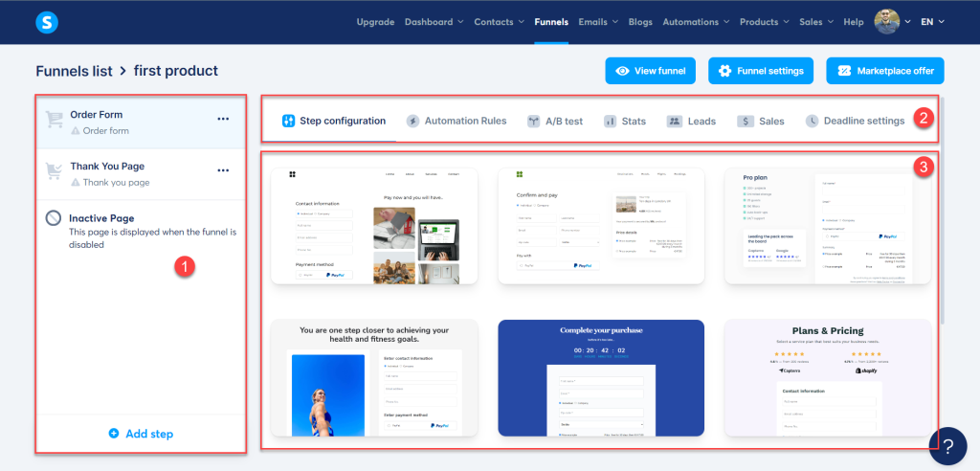980x471 pixels.
Task: Click the plus icon beside Add step
Action: coord(114,434)
